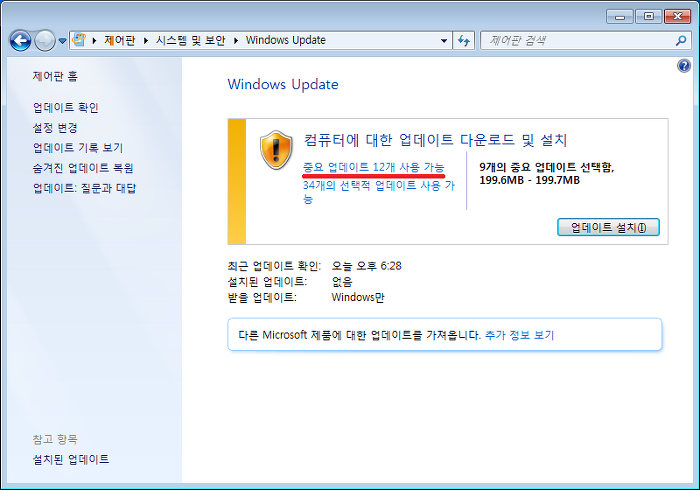Click the magnifier search icon
The image size is (700, 490).
[681, 41]
